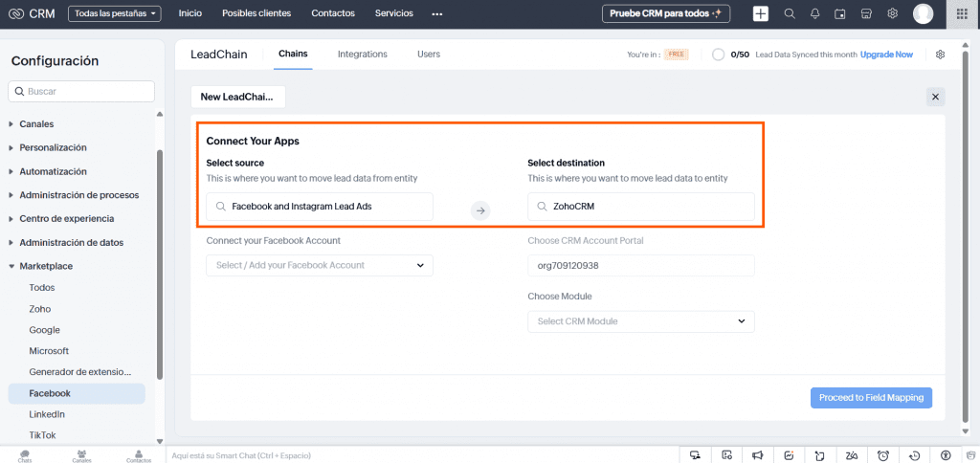Open the Select CRM Module dropdown
This screenshot has width=980, height=463.
click(x=640, y=321)
